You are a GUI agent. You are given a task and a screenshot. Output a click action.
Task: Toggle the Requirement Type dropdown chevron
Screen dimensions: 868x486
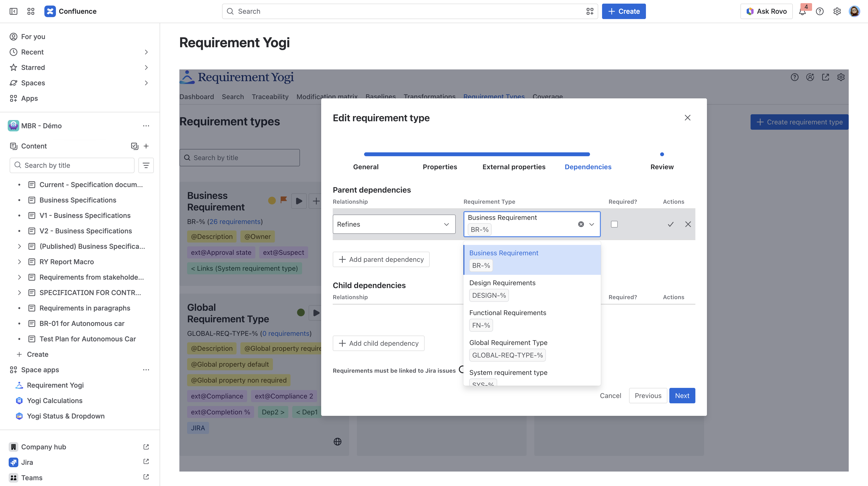(591, 224)
